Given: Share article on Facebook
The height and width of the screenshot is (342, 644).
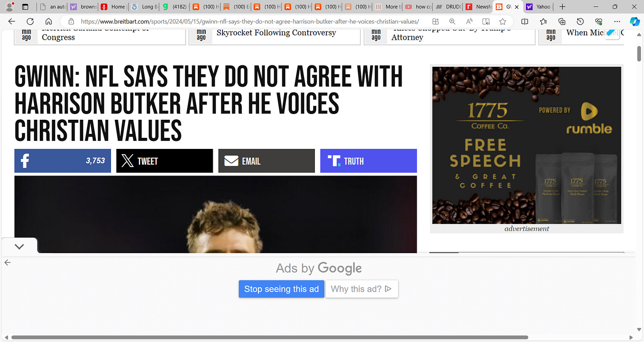Looking at the screenshot, I should [x=63, y=161].
